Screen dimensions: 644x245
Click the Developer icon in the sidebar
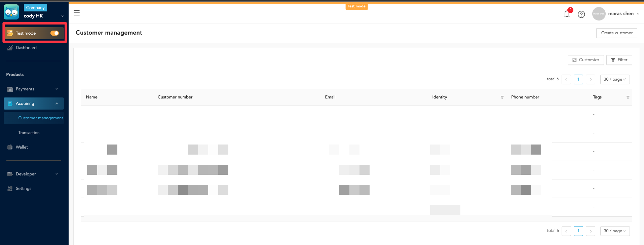click(10, 174)
